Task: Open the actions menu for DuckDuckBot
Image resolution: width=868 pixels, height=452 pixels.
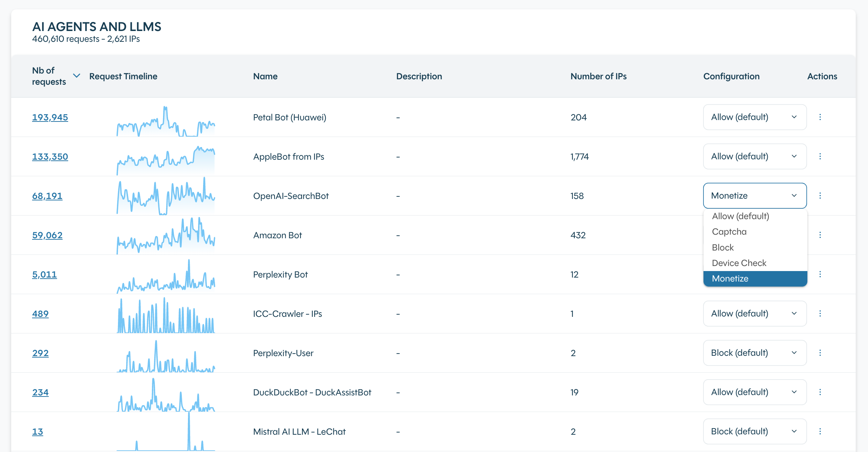Action: coord(821,392)
